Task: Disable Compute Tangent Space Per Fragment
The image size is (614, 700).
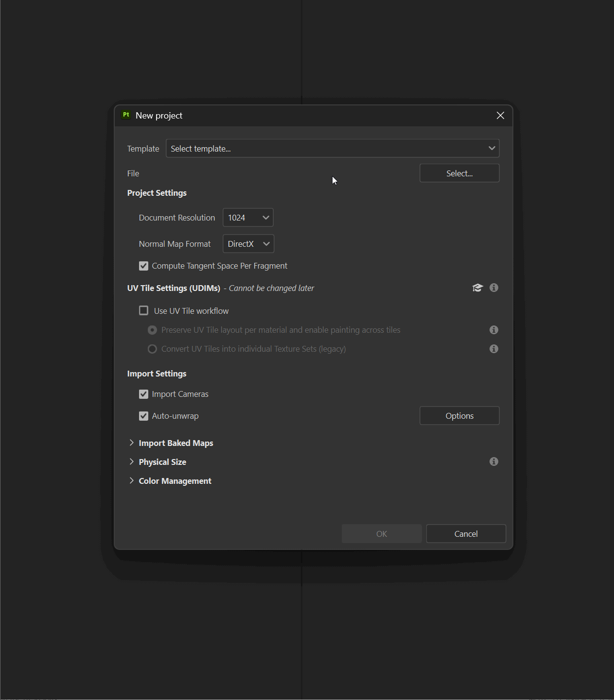Action: pyautogui.click(x=143, y=266)
